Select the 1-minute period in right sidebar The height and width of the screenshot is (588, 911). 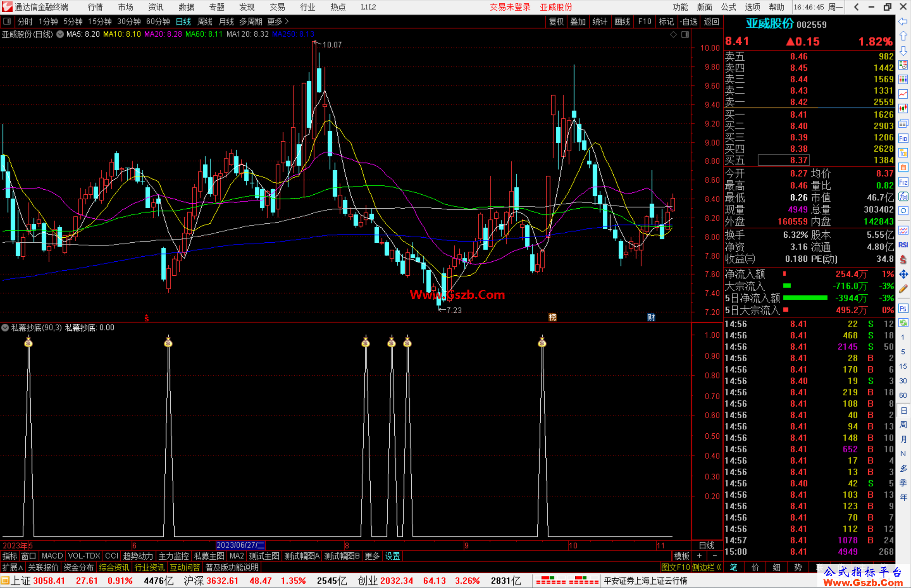click(903, 337)
